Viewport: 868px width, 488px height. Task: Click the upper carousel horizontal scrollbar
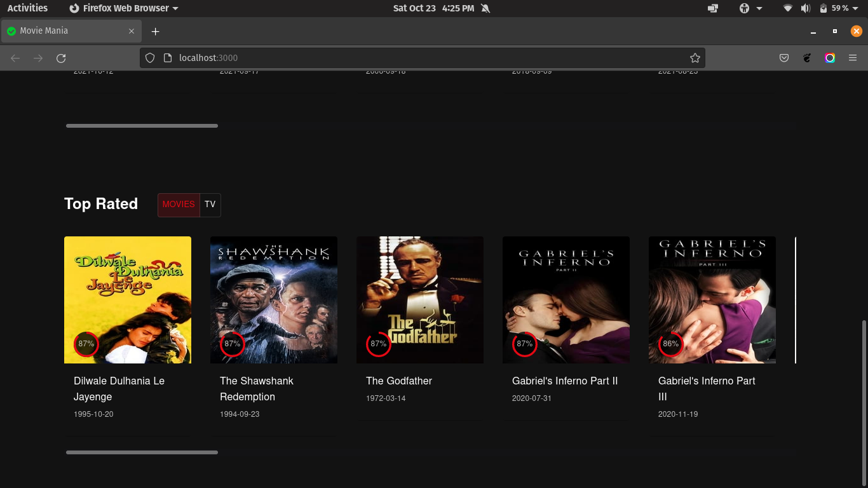[x=142, y=126]
